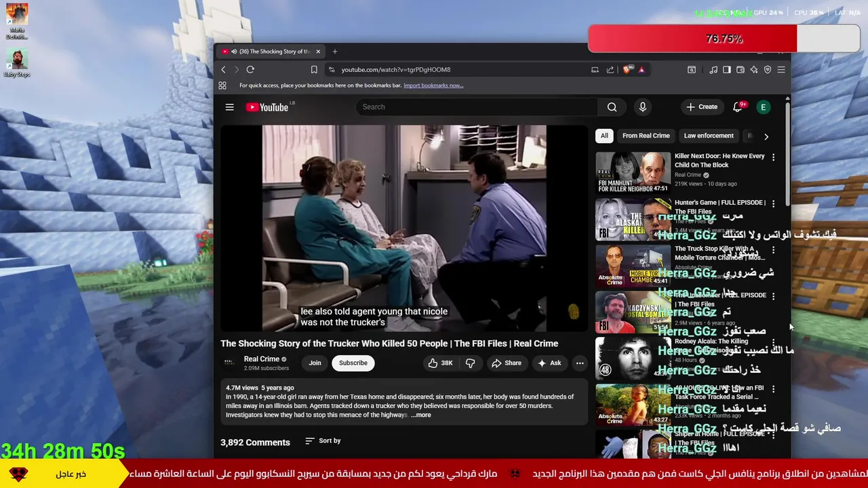Open the Real Crime channel avatar
The image size is (868, 488).
[229, 363]
